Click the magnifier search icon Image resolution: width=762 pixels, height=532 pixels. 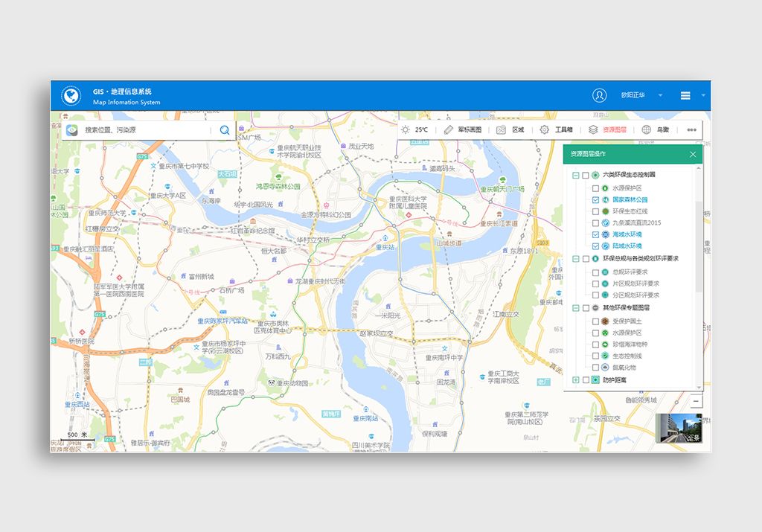[225, 130]
